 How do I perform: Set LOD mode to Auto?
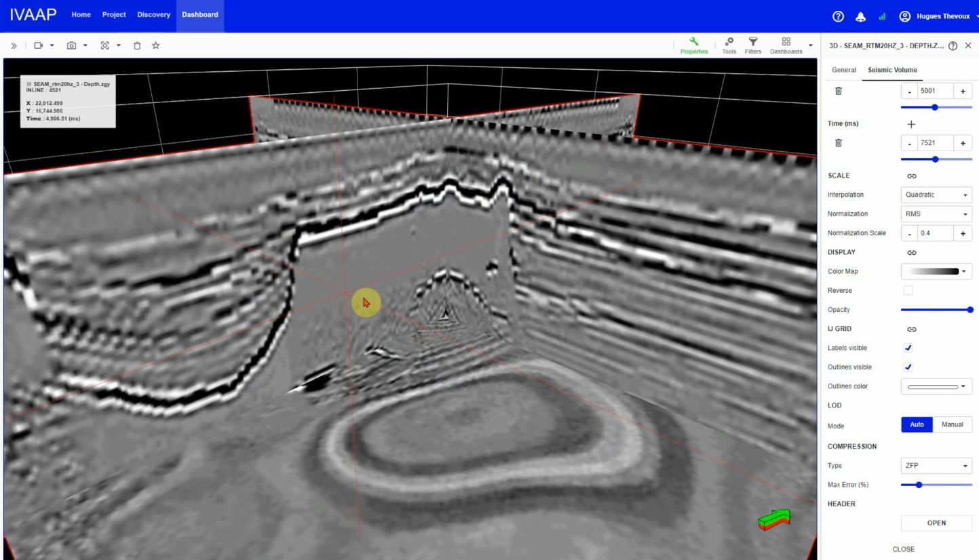coord(917,424)
